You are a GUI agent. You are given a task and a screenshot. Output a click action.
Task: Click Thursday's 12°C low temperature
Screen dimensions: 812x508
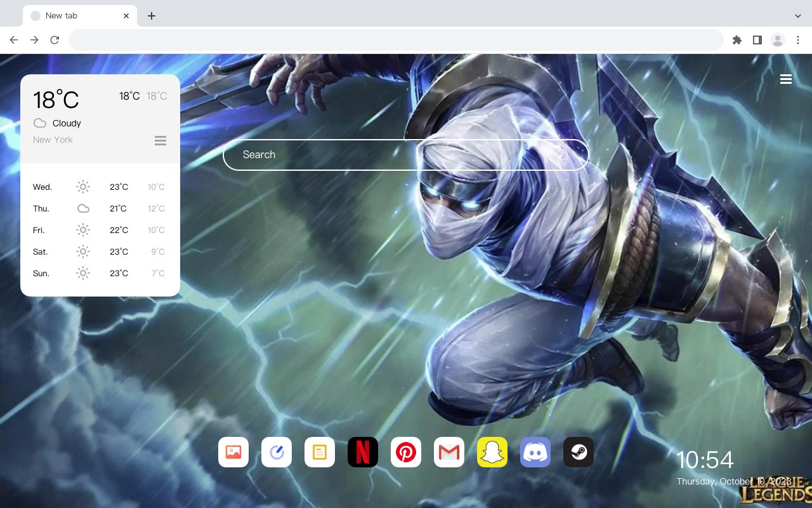click(156, 208)
